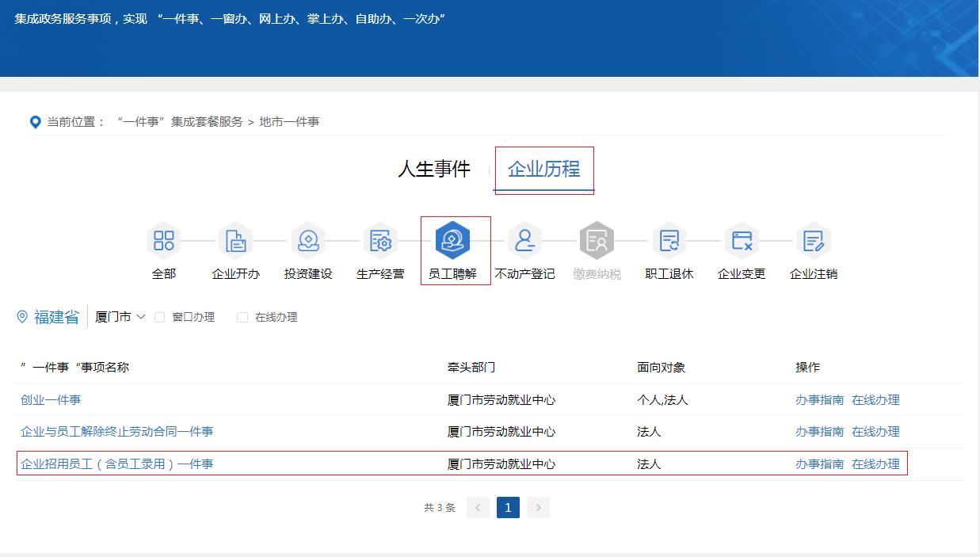This screenshot has width=980, height=557.
Task: Click page number 1 in pagination
Action: [508, 508]
